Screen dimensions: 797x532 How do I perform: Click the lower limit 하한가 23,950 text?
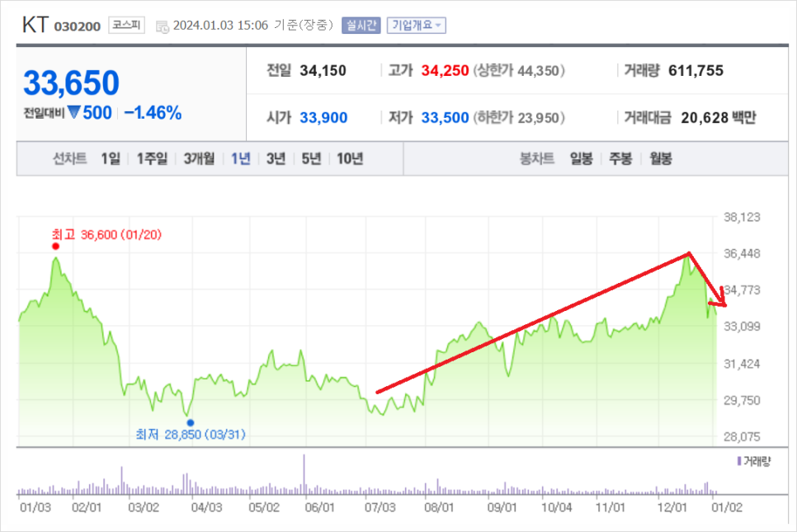point(519,118)
